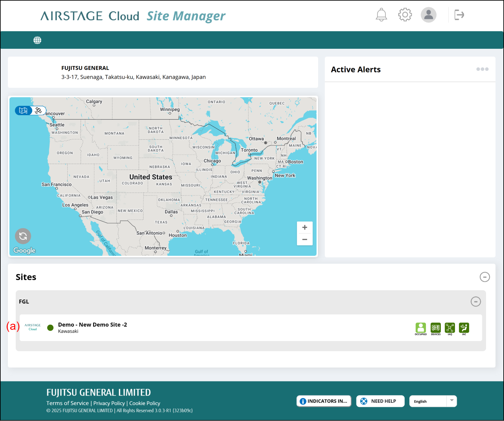
Task: Click the globe icon in navigation bar
Action: (37, 40)
